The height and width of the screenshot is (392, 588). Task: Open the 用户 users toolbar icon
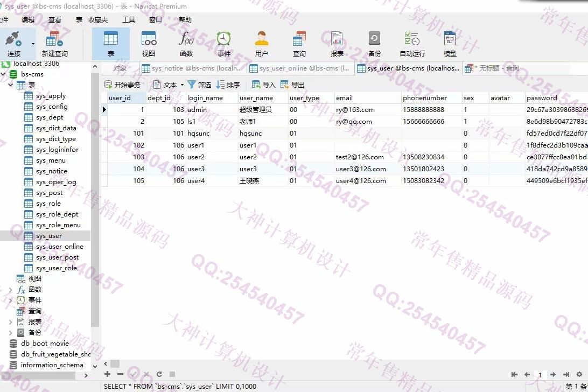[x=261, y=44]
